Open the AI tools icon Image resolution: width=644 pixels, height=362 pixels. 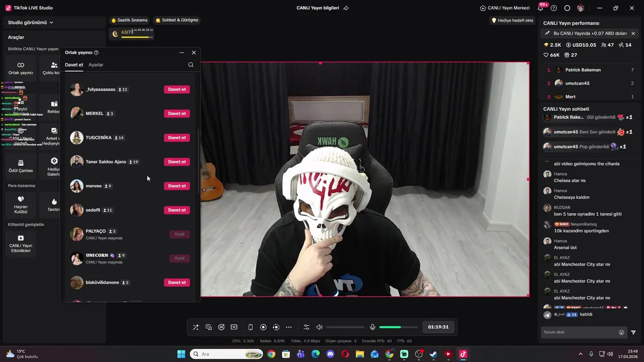221,327
